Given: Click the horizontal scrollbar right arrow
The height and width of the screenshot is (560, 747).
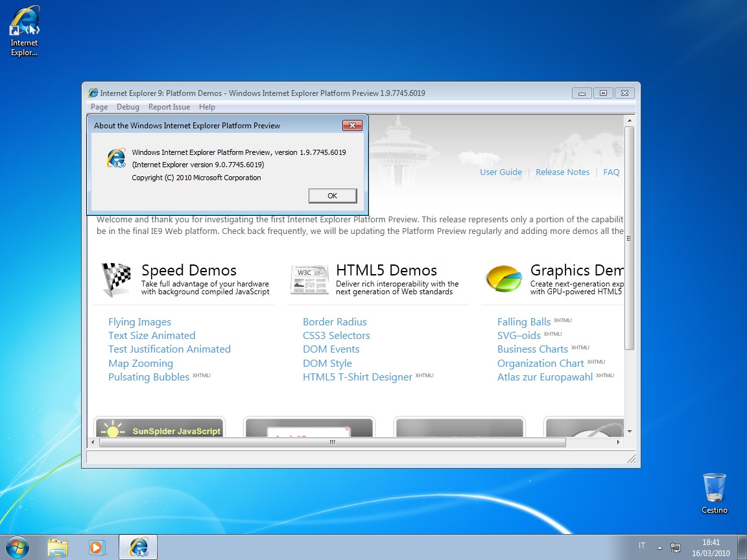Looking at the screenshot, I should tap(619, 443).
